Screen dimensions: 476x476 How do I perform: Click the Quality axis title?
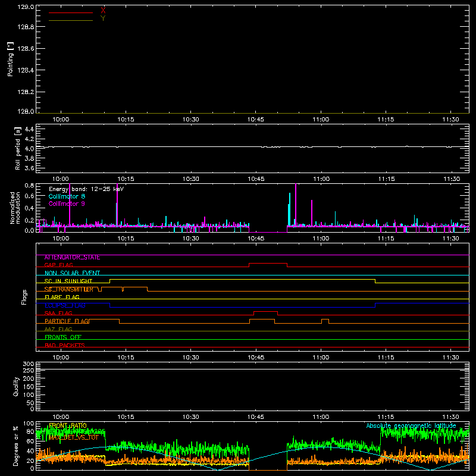tap(16, 386)
